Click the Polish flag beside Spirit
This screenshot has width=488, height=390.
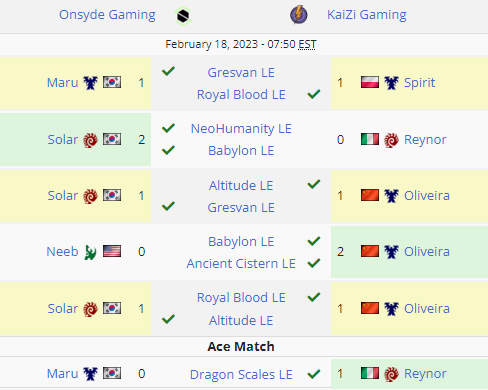pyautogui.click(x=370, y=82)
